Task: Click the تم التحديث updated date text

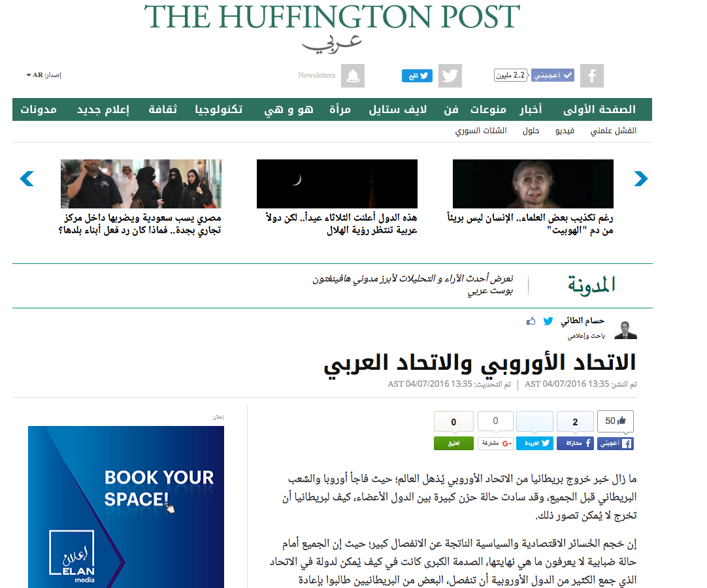Action: [x=449, y=384]
